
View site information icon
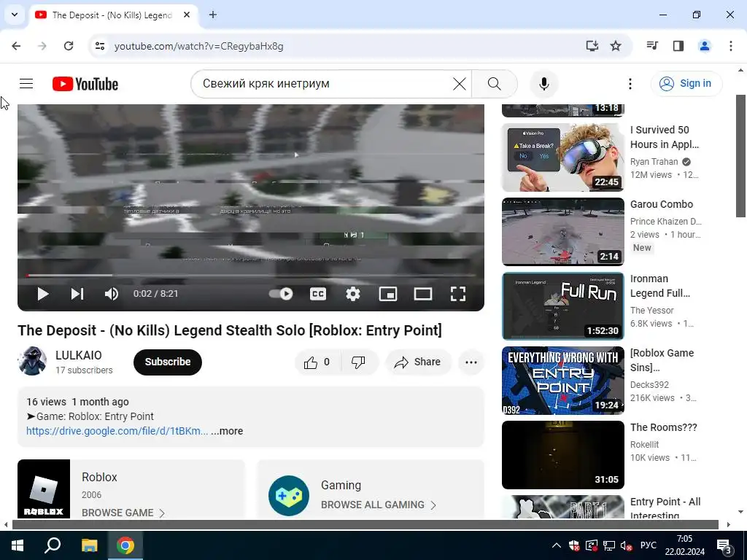(x=100, y=46)
